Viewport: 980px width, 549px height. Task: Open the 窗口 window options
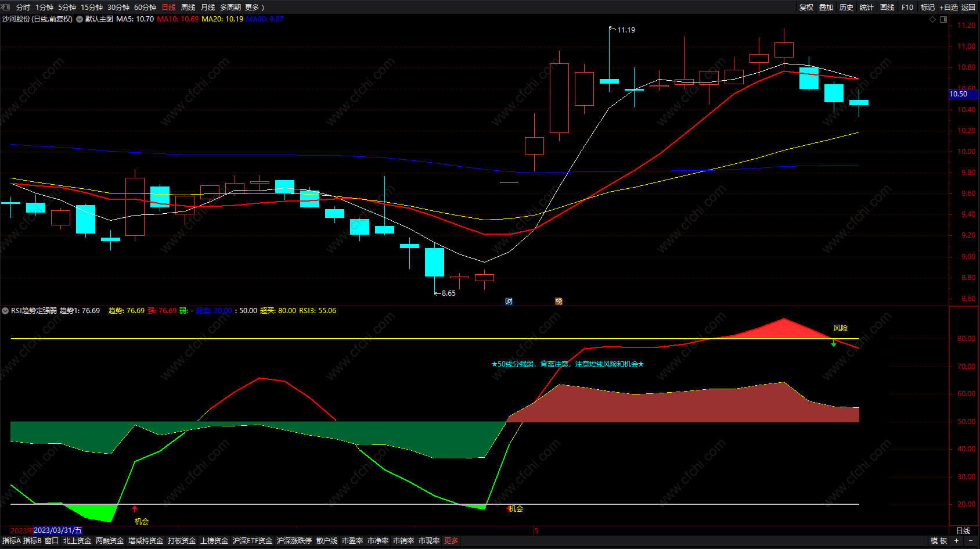tap(52, 541)
